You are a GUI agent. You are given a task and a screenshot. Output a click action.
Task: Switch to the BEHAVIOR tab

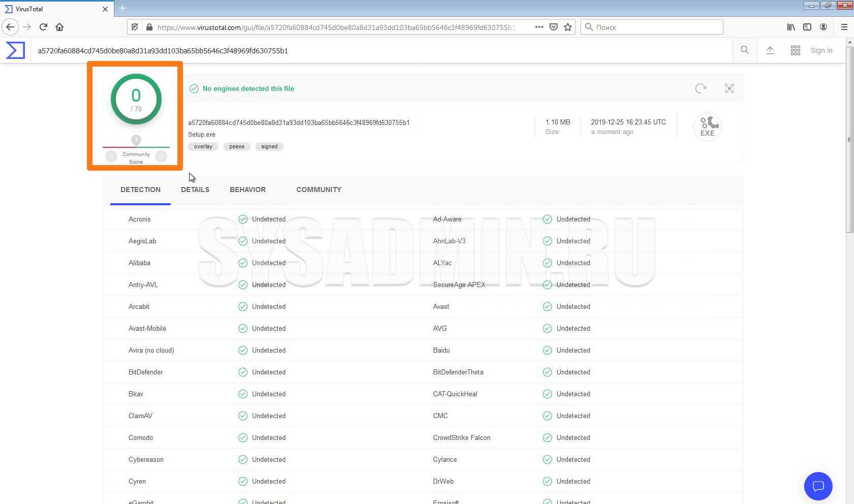click(x=248, y=190)
